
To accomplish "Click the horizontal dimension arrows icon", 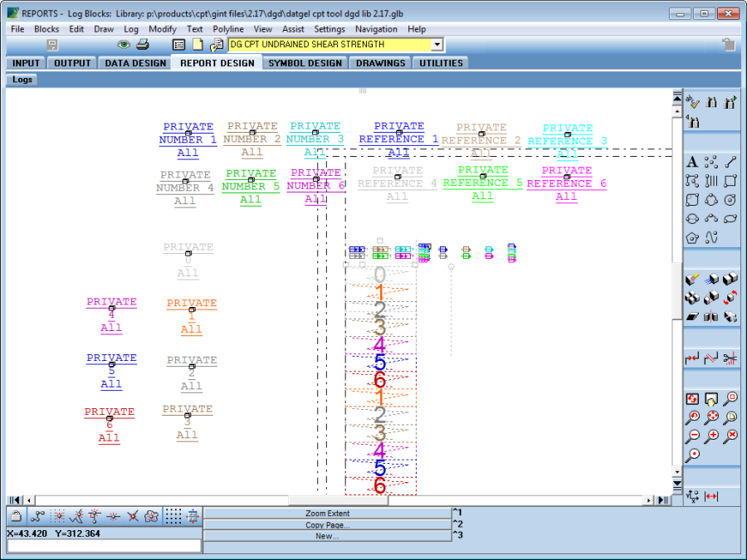I will [711, 496].
